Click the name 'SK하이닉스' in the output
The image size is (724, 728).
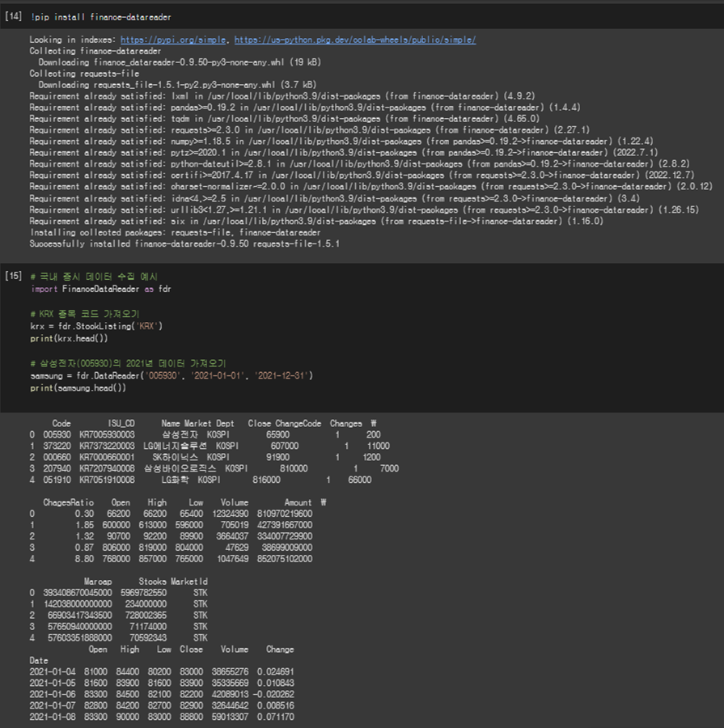pyautogui.click(x=175, y=457)
